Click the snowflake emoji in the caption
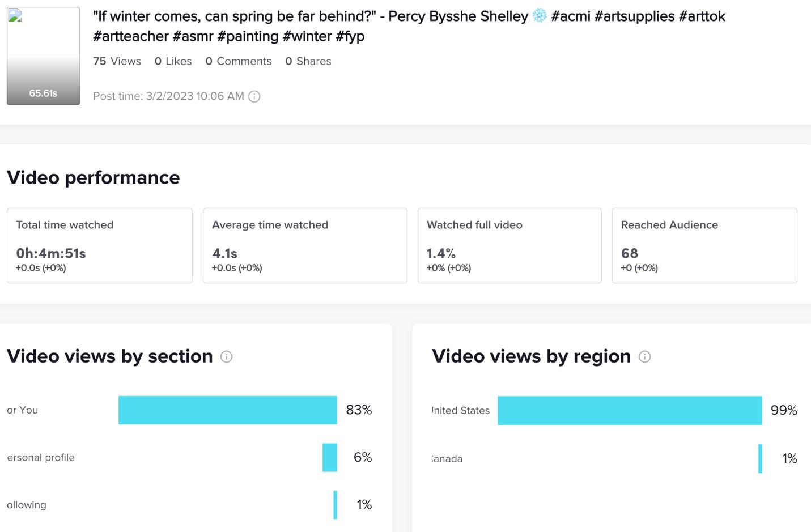This screenshot has width=811, height=532. [540, 16]
